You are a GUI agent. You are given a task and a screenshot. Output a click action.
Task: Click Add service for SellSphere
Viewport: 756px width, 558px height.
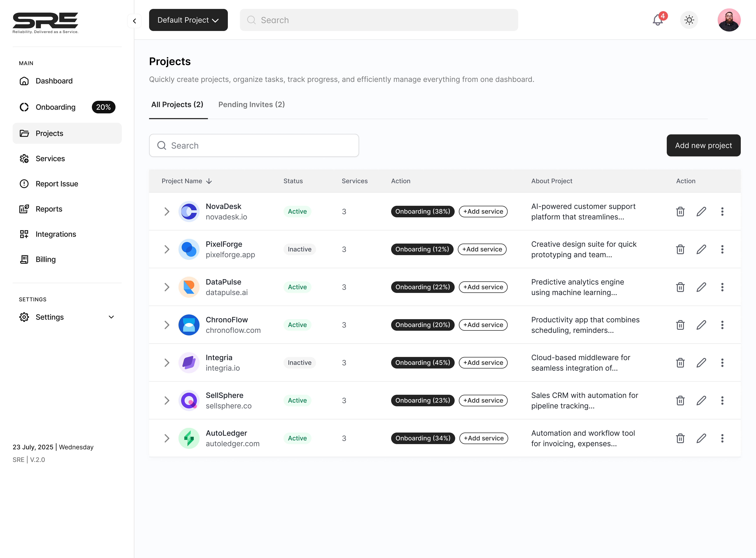click(483, 400)
